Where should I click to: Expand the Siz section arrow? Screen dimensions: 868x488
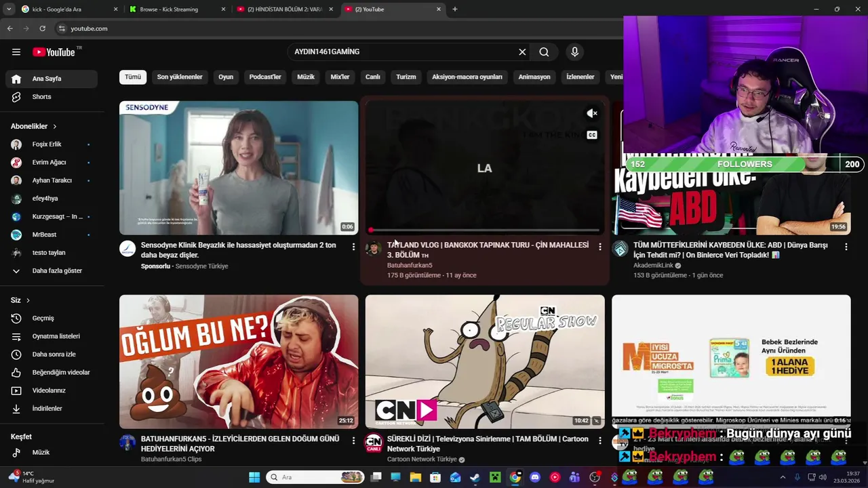pyautogui.click(x=28, y=300)
